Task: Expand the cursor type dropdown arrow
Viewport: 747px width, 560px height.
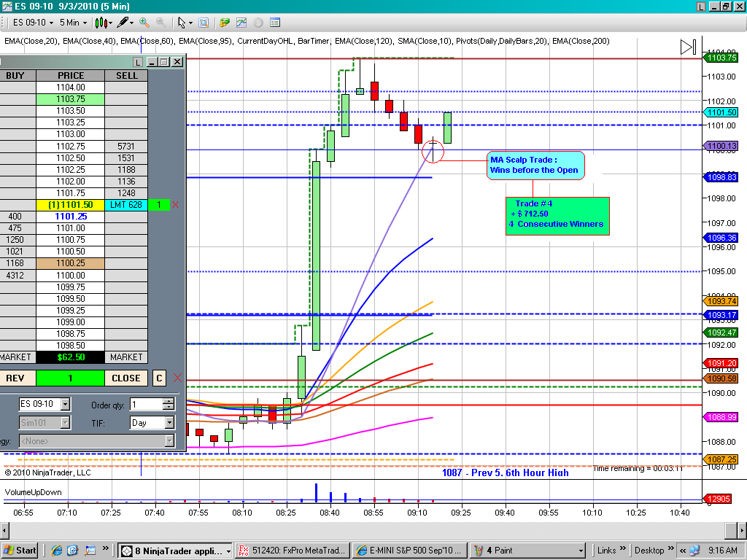Action: click(x=190, y=23)
